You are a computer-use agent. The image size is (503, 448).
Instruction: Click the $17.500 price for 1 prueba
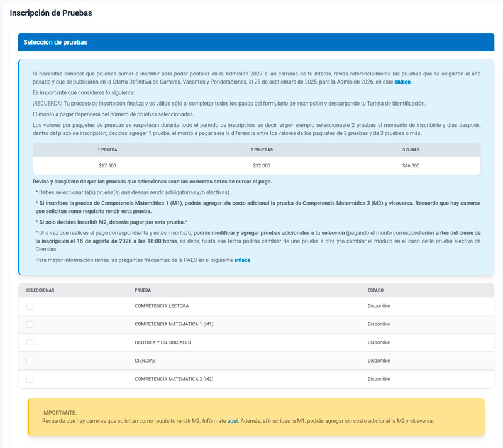coord(108,166)
